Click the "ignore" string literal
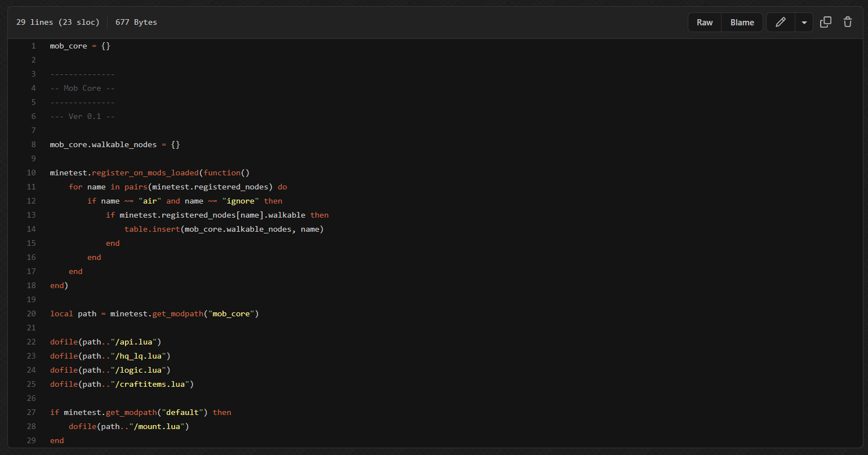Viewport: 868px width, 455px height. (241, 201)
